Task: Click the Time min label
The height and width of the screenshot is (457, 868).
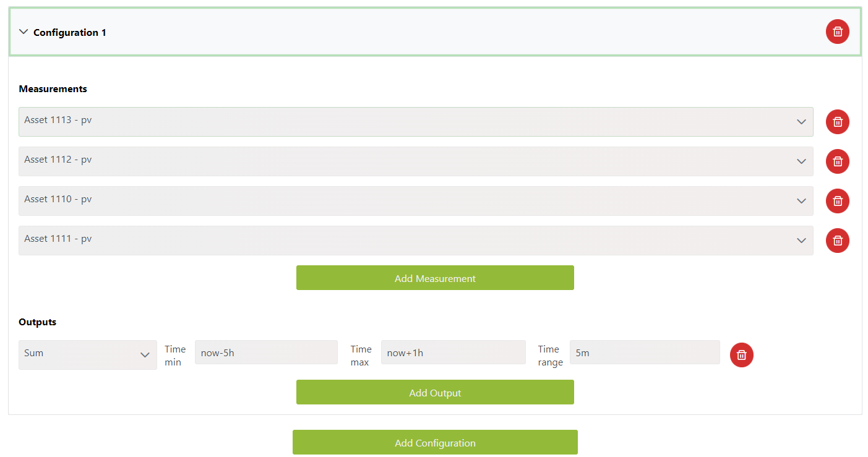Action: tap(175, 356)
